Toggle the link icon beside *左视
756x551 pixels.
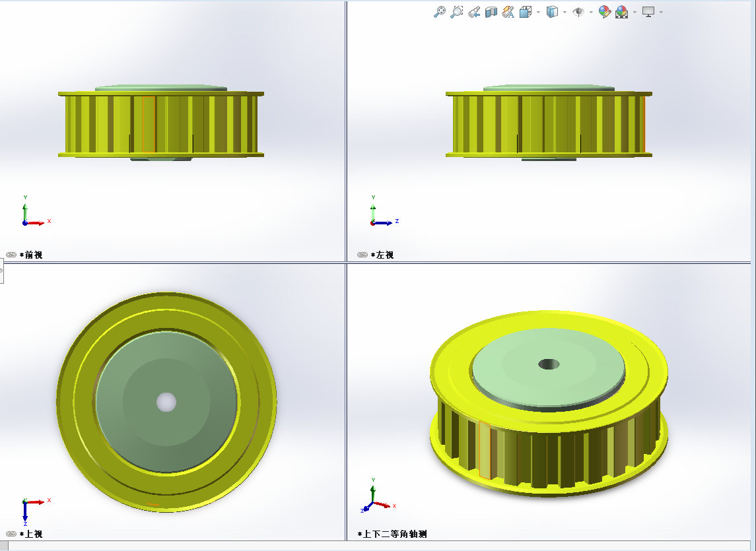pyautogui.click(x=362, y=255)
